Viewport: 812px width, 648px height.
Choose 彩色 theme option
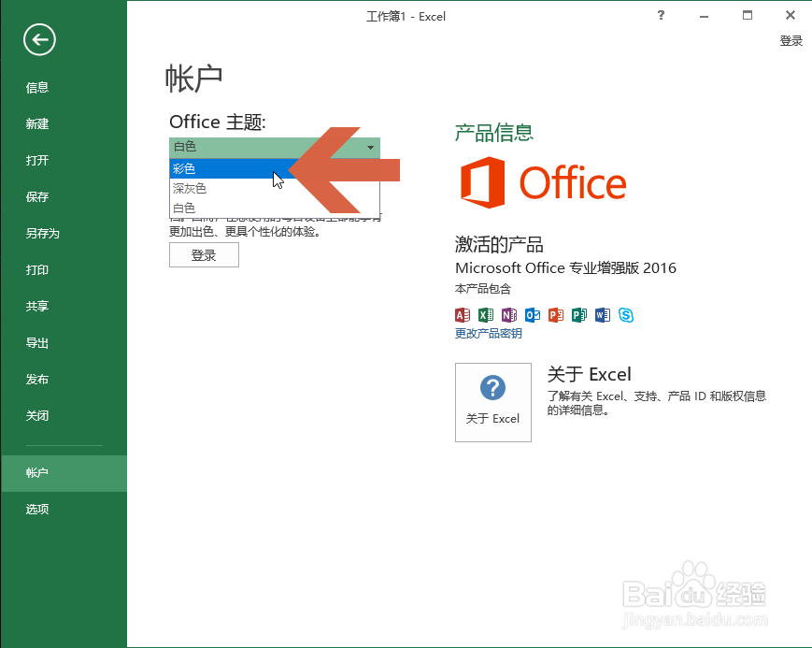tap(275, 168)
